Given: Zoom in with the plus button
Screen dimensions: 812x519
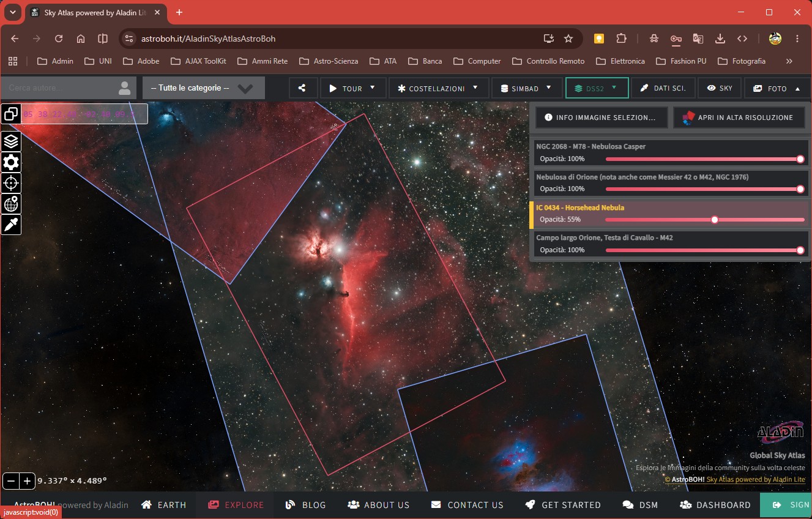Looking at the screenshot, I should 27,481.
